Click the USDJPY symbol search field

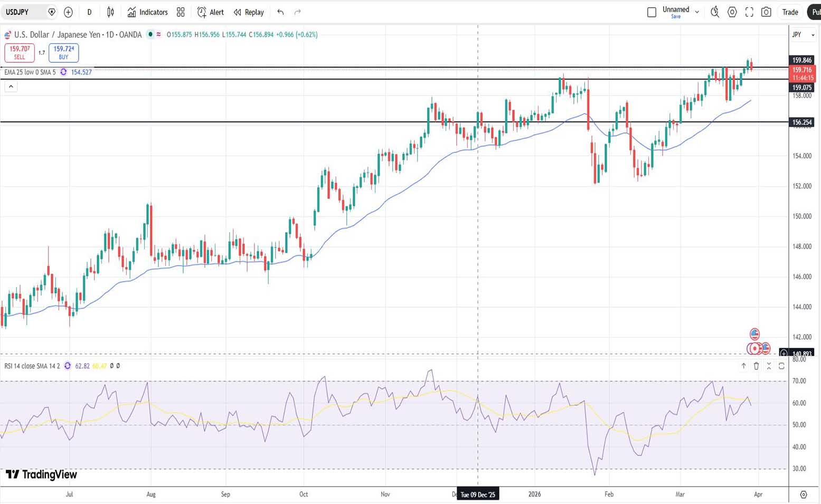coord(24,12)
